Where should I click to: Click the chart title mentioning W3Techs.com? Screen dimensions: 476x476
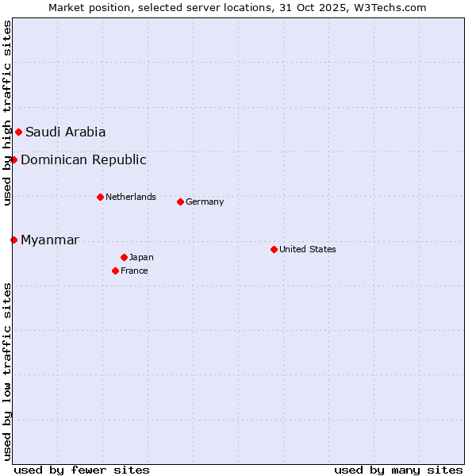point(238,7)
